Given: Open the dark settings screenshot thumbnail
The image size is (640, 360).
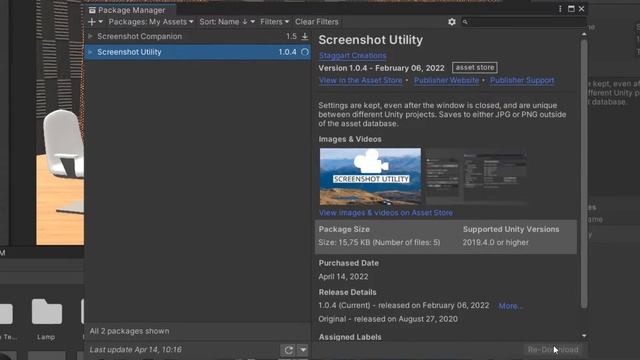Looking at the screenshot, I should (x=476, y=176).
